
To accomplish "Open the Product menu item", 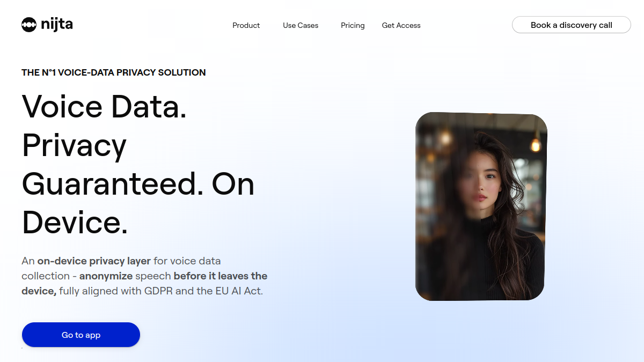I will (x=246, y=25).
